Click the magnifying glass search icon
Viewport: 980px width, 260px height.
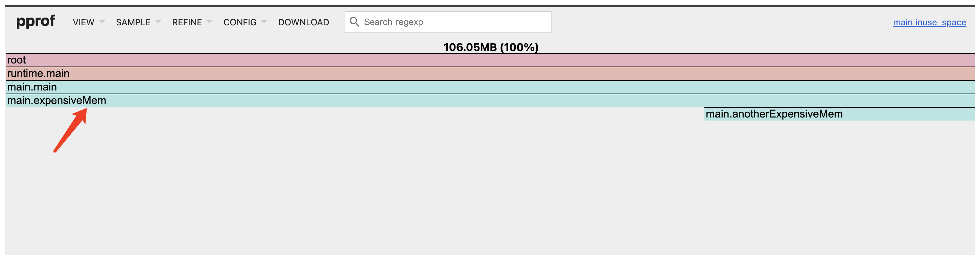click(x=354, y=22)
